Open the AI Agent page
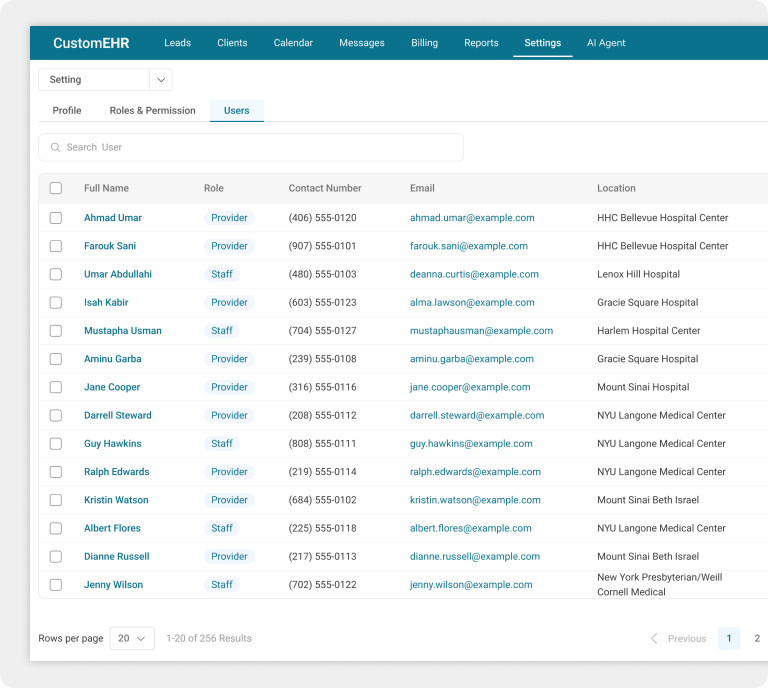 606,43
